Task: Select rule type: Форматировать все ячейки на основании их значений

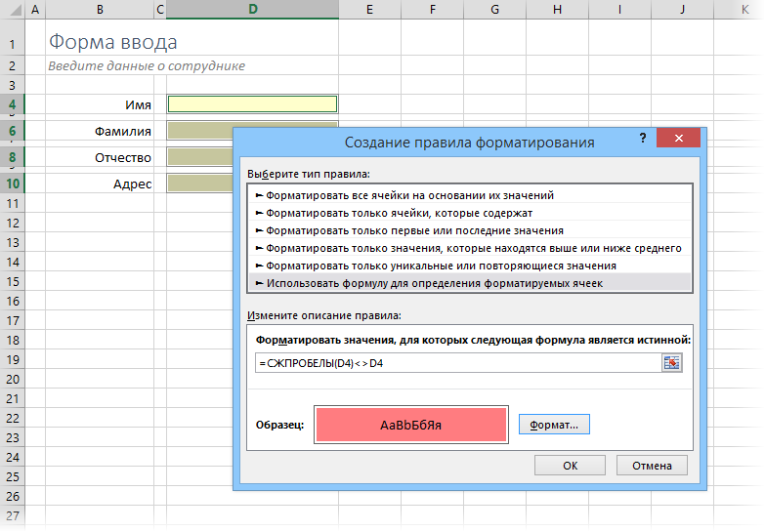Action: (470, 195)
